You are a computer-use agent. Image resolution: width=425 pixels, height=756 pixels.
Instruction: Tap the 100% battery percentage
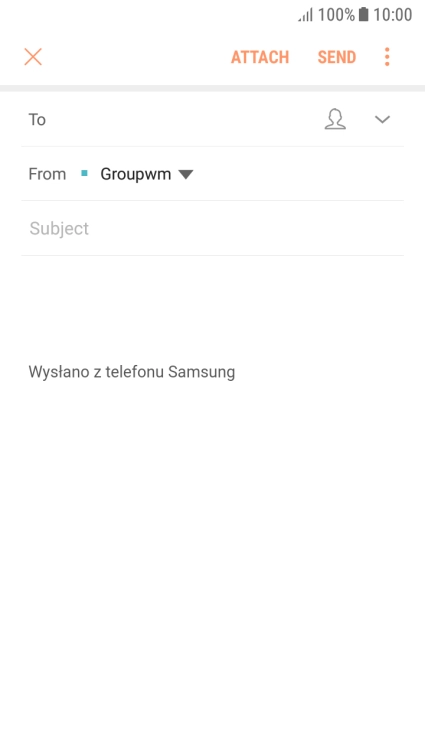pyautogui.click(x=336, y=15)
